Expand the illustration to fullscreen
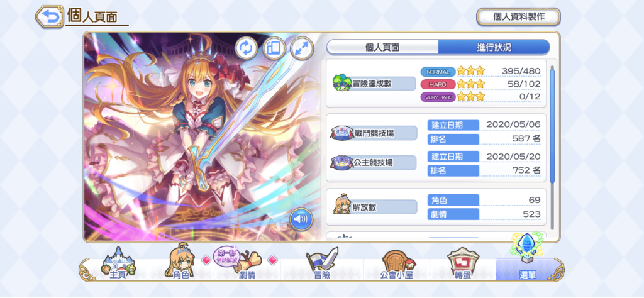 302,48
